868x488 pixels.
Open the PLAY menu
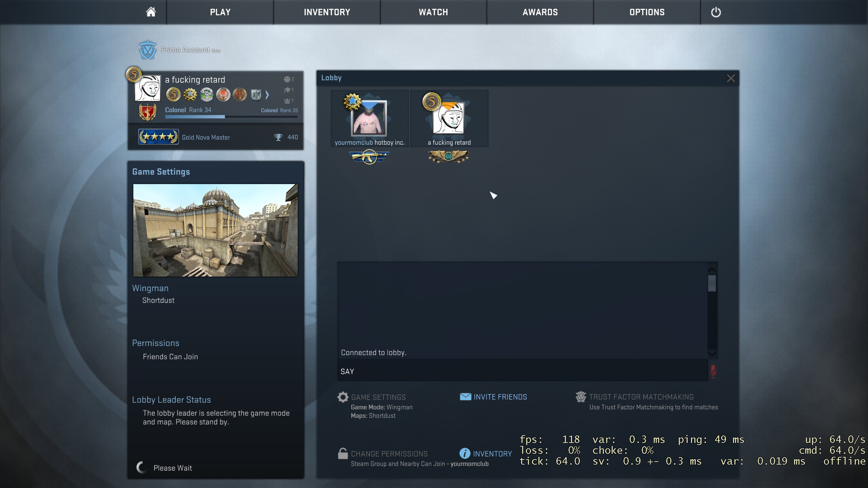click(x=220, y=12)
